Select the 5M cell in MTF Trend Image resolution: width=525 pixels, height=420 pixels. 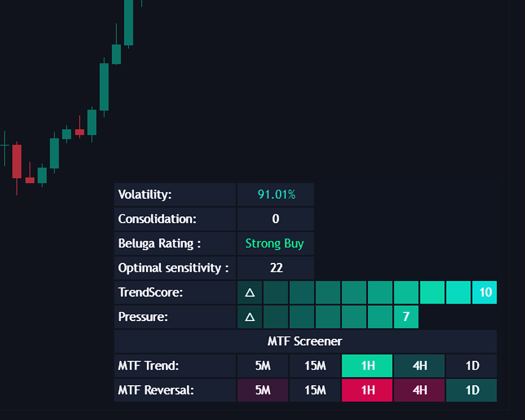tap(262, 366)
